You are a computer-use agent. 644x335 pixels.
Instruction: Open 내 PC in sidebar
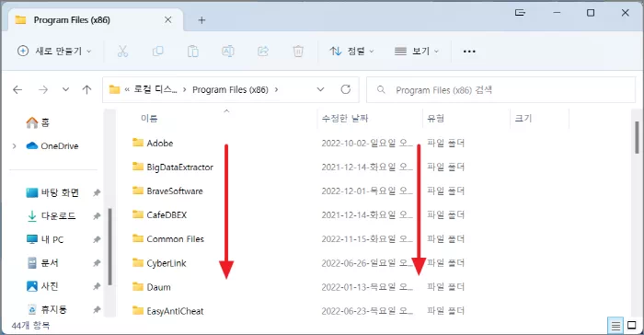pyautogui.click(x=52, y=239)
